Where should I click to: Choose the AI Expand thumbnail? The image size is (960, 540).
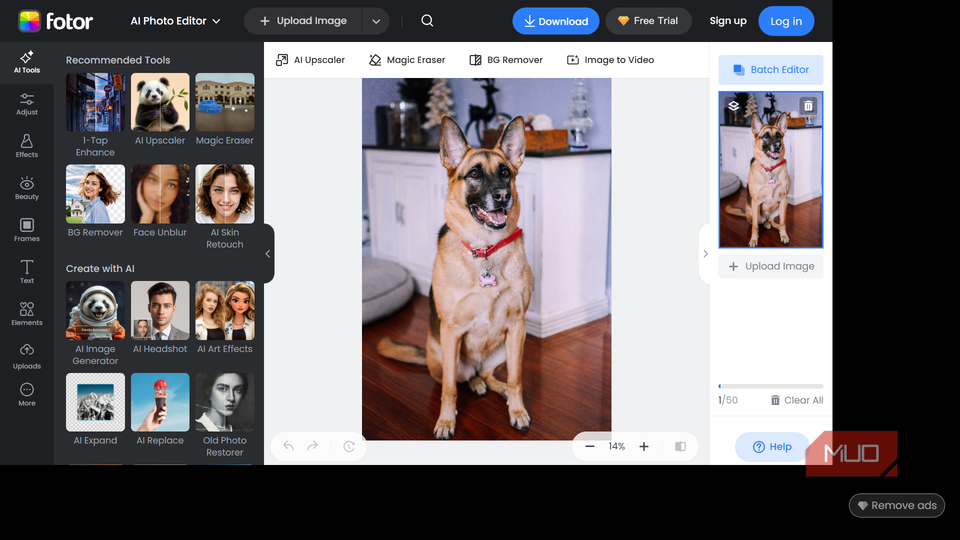pyautogui.click(x=95, y=402)
